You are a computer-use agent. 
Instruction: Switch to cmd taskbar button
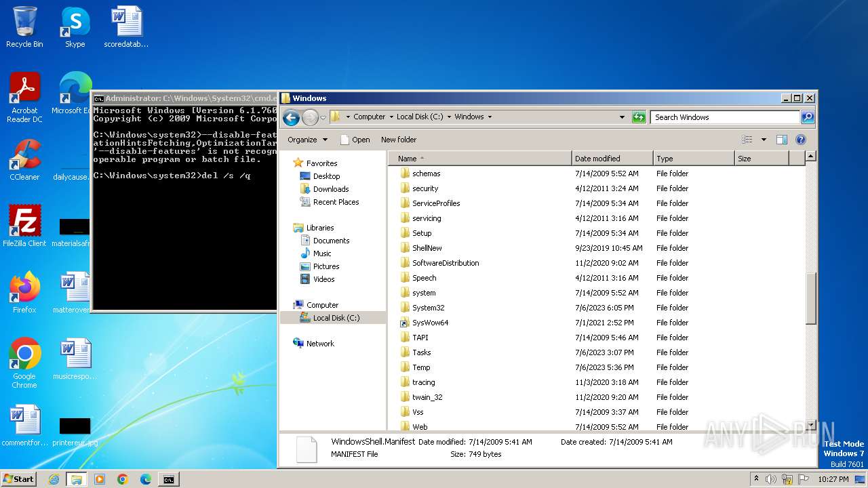tap(168, 479)
